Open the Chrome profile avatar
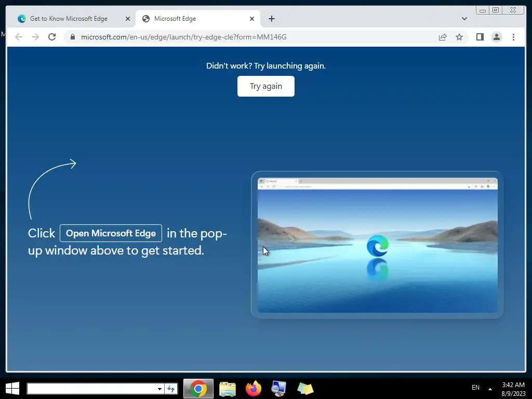This screenshot has width=532, height=399. click(x=496, y=37)
